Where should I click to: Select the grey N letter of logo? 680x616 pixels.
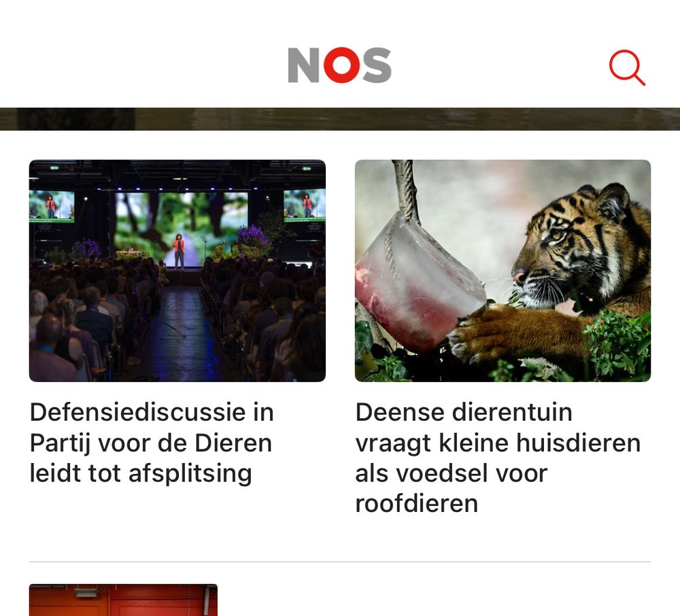point(304,65)
